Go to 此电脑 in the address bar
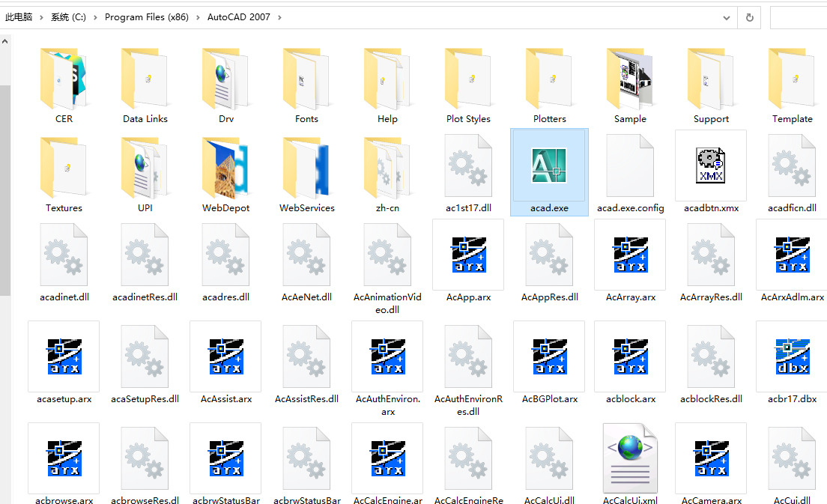The height and width of the screenshot is (504, 827). [x=19, y=17]
